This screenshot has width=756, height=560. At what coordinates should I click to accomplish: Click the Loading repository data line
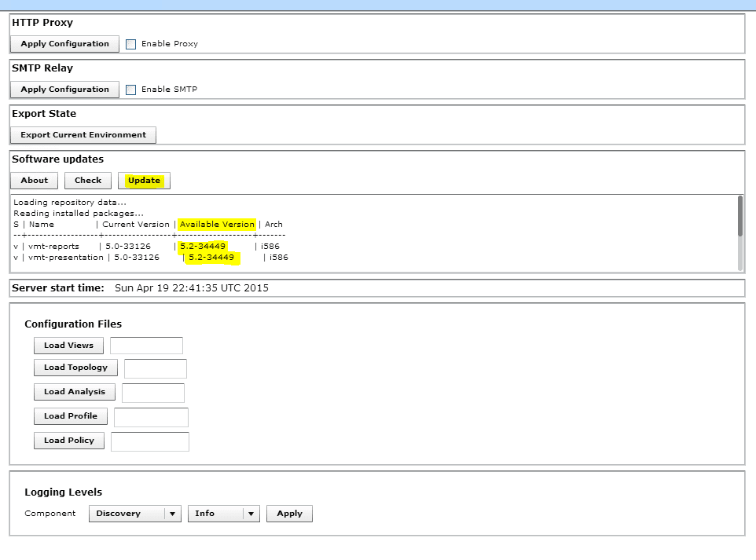point(70,203)
